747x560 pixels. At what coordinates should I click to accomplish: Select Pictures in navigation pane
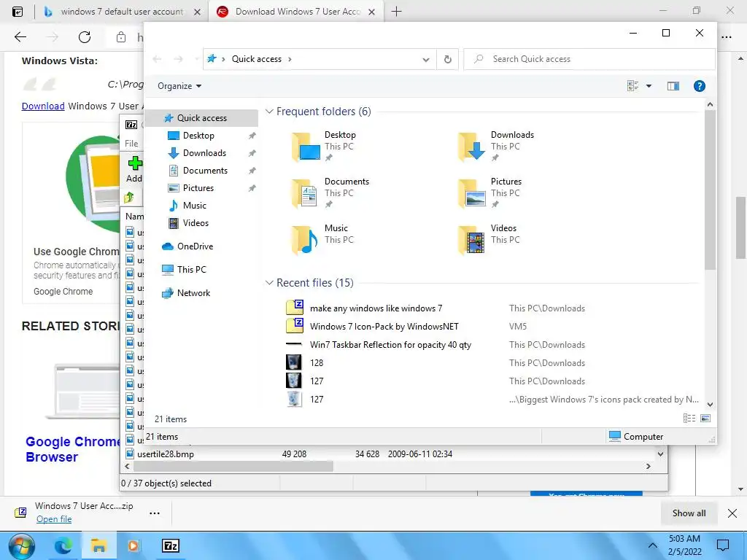click(x=198, y=188)
